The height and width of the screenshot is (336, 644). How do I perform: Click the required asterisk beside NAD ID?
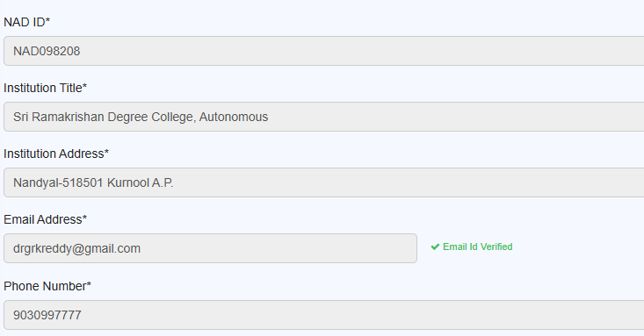click(47, 19)
